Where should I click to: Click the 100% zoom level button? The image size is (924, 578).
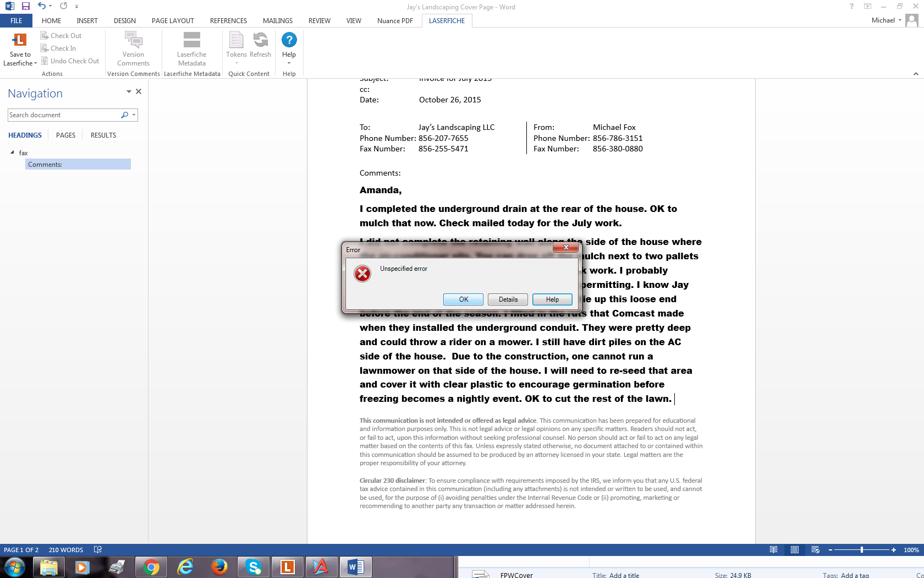click(x=911, y=550)
